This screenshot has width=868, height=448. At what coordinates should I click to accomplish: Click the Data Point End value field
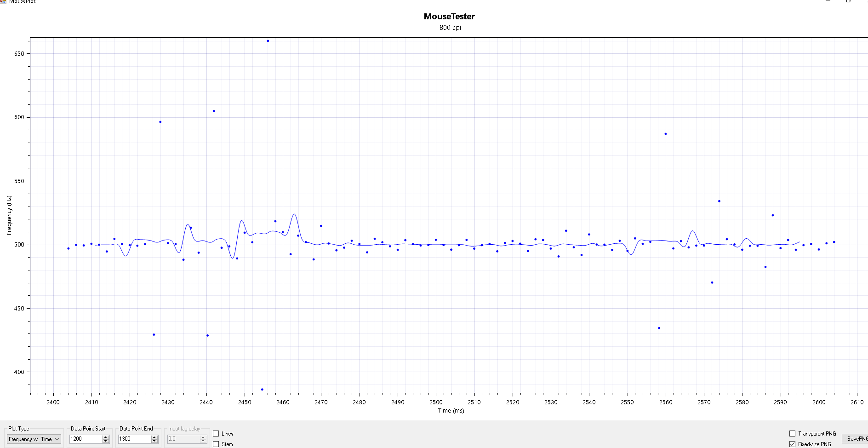[134, 439]
